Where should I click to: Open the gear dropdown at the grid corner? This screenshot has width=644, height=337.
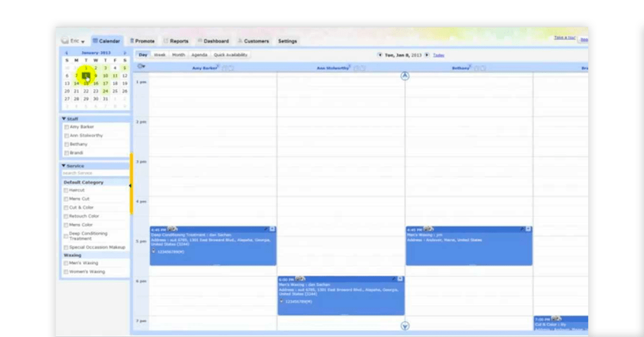pos(142,66)
